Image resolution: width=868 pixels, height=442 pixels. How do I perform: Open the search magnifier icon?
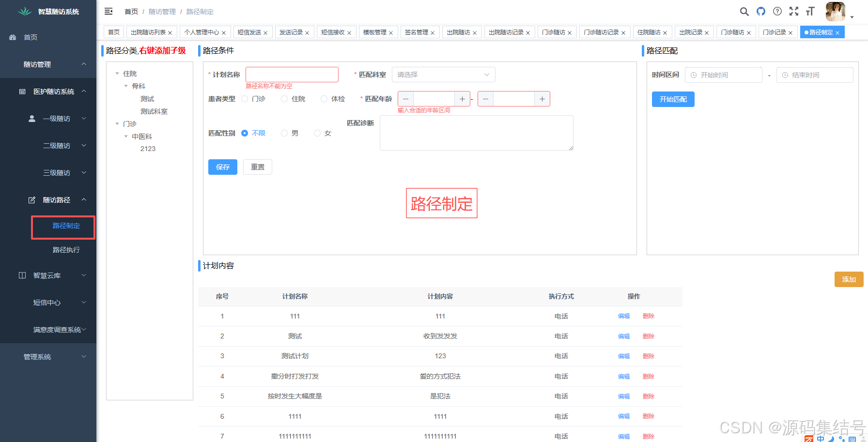pos(744,11)
